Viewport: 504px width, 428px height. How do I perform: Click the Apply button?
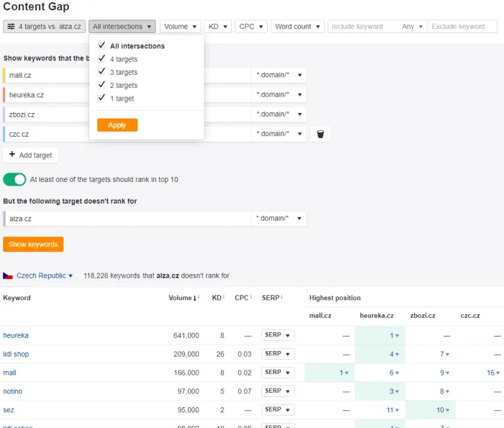(x=117, y=125)
